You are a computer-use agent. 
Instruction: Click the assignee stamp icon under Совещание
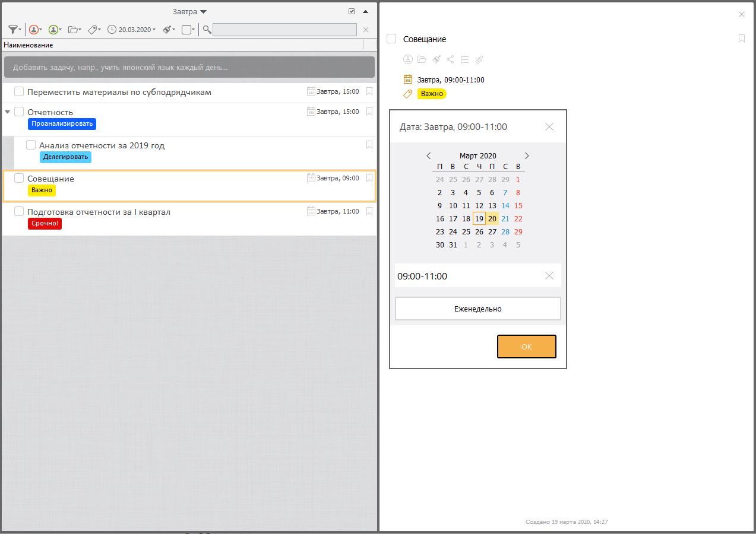[407, 59]
